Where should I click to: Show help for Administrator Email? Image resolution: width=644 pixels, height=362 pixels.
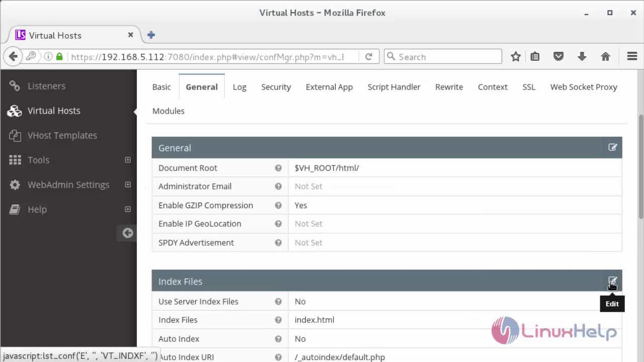click(278, 187)
